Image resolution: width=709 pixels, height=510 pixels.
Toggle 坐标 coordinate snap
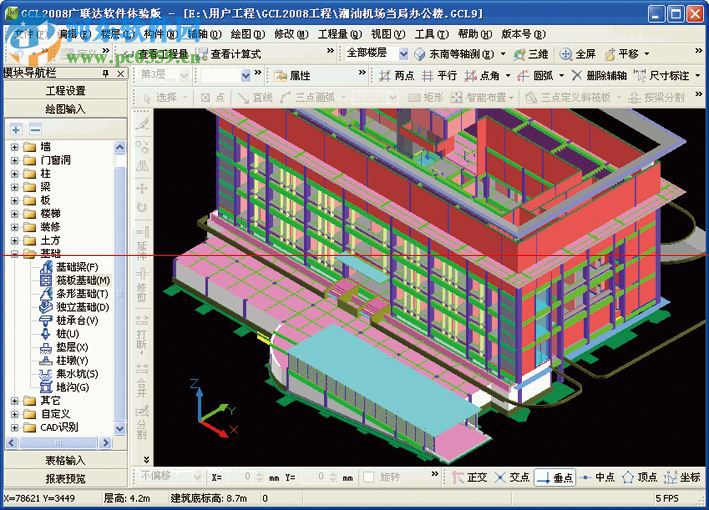(x=682, y=477)
